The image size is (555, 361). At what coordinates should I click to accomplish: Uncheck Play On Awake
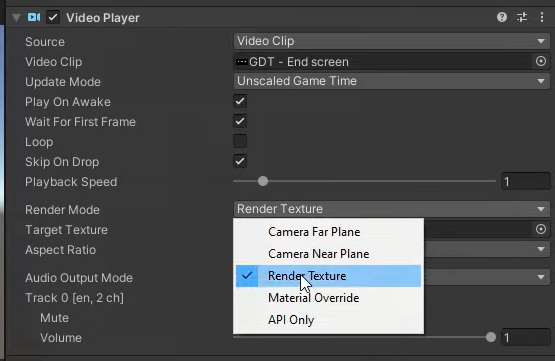(240, 102)
